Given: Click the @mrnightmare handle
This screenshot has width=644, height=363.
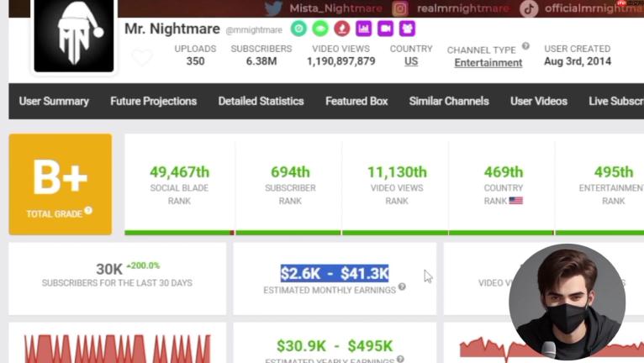Looking at the screenshot, I should click(x=254, y=30).
